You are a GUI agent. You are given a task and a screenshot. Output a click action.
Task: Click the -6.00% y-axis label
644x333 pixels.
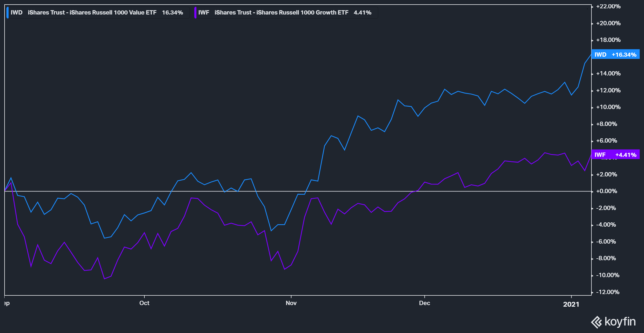click(606, 242)
